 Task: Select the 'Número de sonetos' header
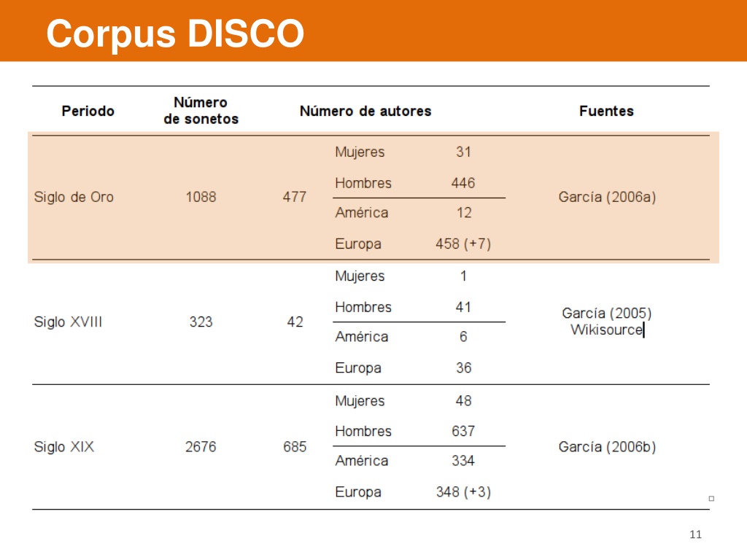pyautogui.click(x=201, y=111)
